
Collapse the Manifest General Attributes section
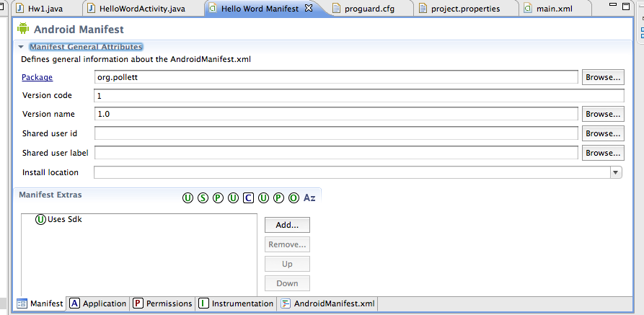[22, 48]
